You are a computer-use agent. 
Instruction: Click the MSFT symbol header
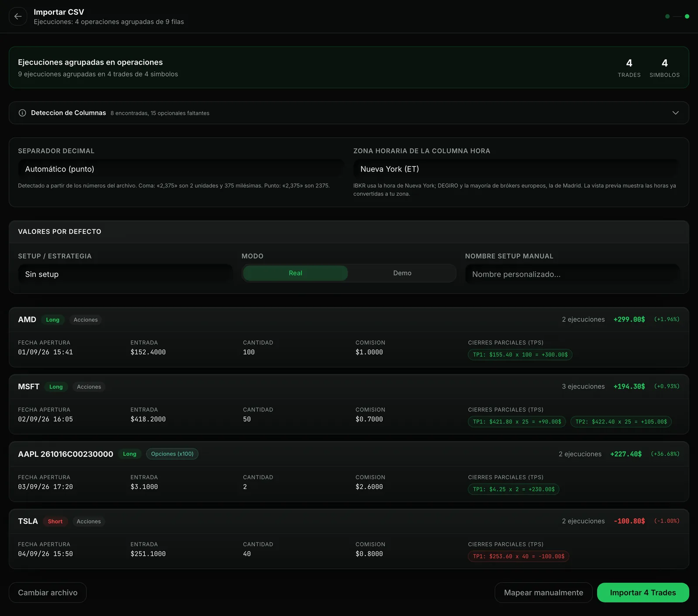[29, 387]
